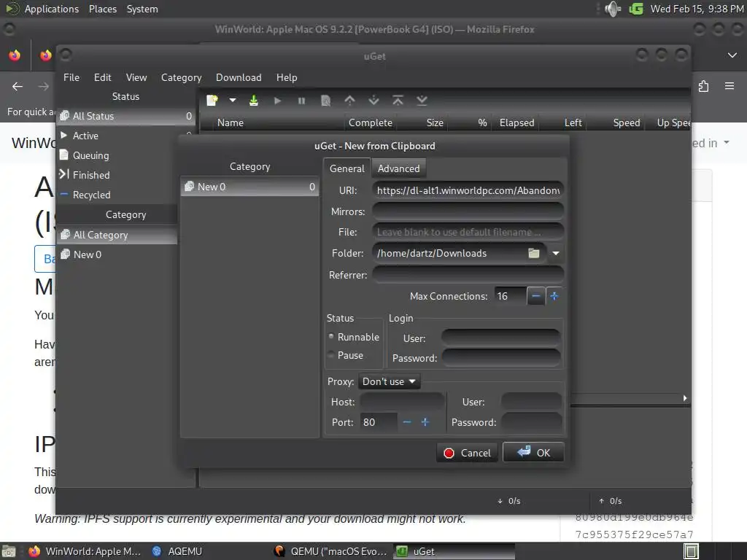Open the Proxy "Don't use" dropdown
The height and width of the screenshot is (560, 747).
click(389, 381)
